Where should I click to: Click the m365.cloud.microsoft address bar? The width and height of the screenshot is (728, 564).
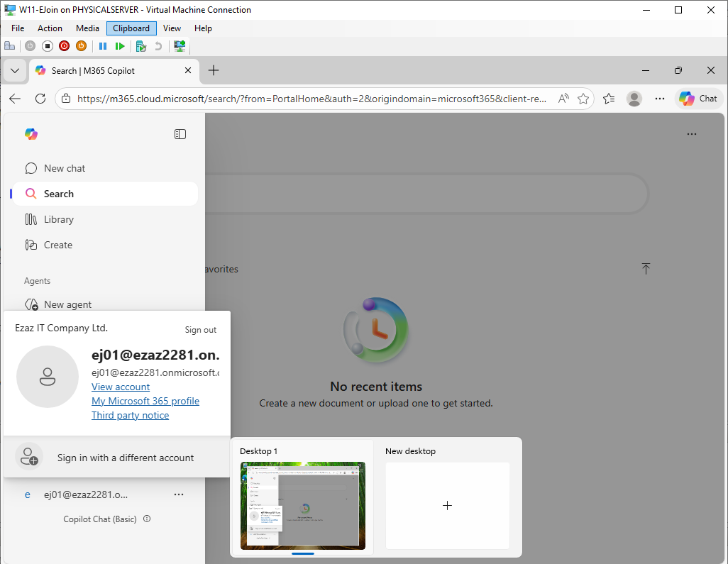click(311, 99)
